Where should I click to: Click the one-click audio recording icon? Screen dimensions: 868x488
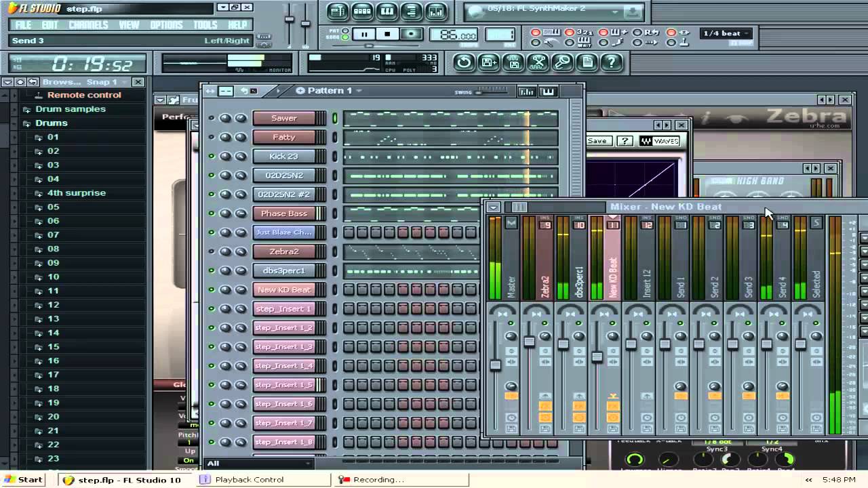coord(562,63)
